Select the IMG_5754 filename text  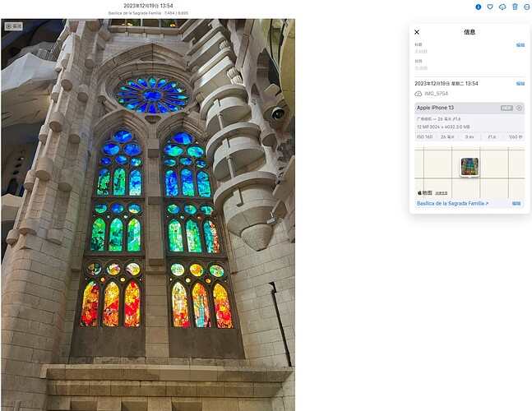436,94
